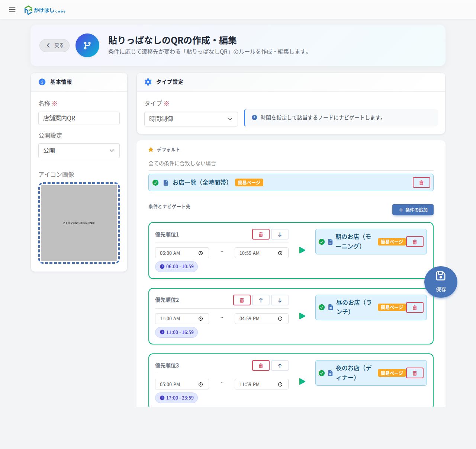Open clock picker for 04:59 PM
The image size is (476, 449).
point(280,318)
